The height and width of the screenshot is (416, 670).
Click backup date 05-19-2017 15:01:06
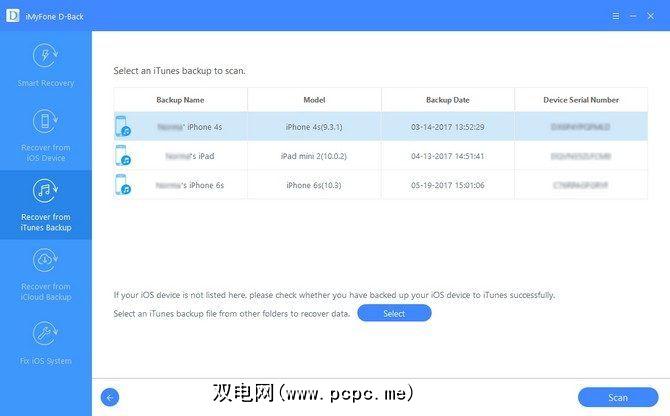448,185
